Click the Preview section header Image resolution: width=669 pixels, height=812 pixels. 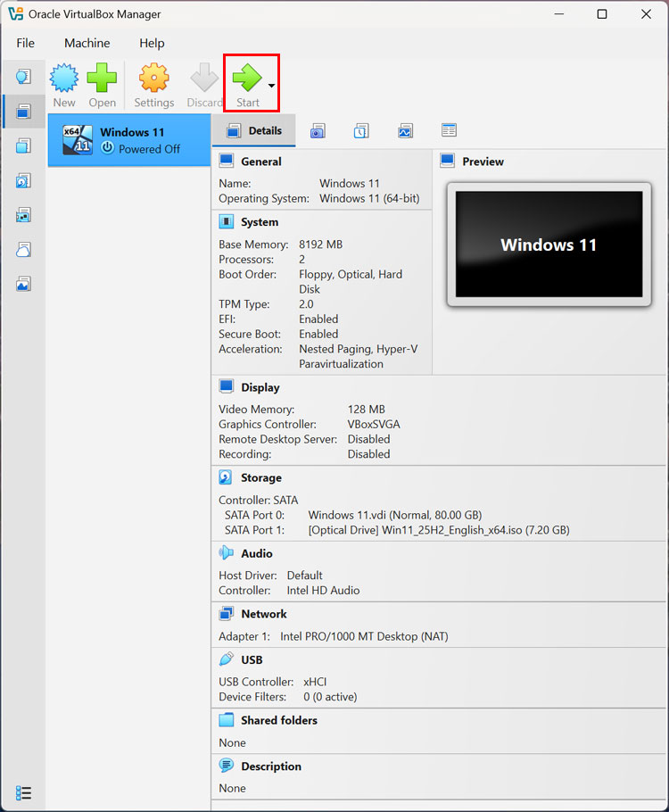pos(483,162)
